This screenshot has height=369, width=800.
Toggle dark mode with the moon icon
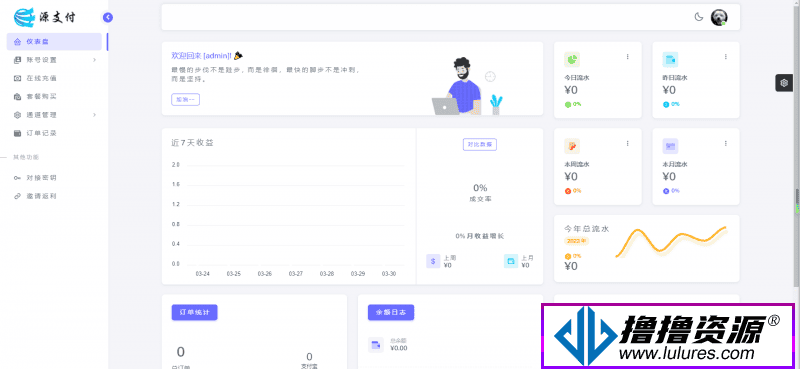pos(699,17)
